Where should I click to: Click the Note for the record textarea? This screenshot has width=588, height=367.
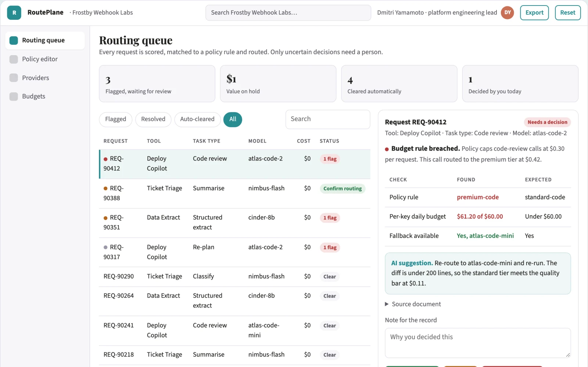pyautogui.click(x=478, y=343)
